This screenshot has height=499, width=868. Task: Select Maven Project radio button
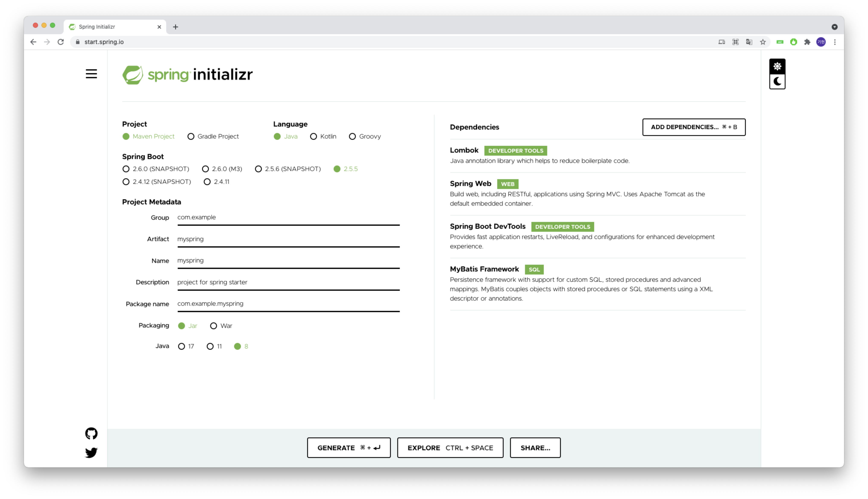point(148,136)
